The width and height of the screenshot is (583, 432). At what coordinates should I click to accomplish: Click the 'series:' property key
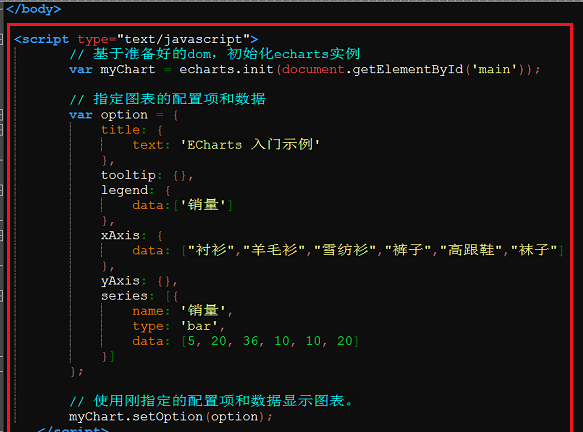pyautogui.click(x=128, y=296)
